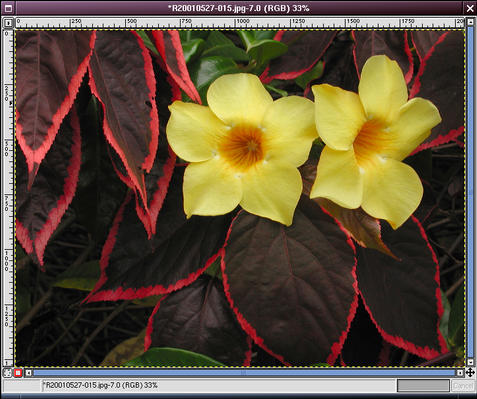Click the blue vertical scrollbar thumb
The width and height of the screenshot is (477, 399).
point(470,192)
